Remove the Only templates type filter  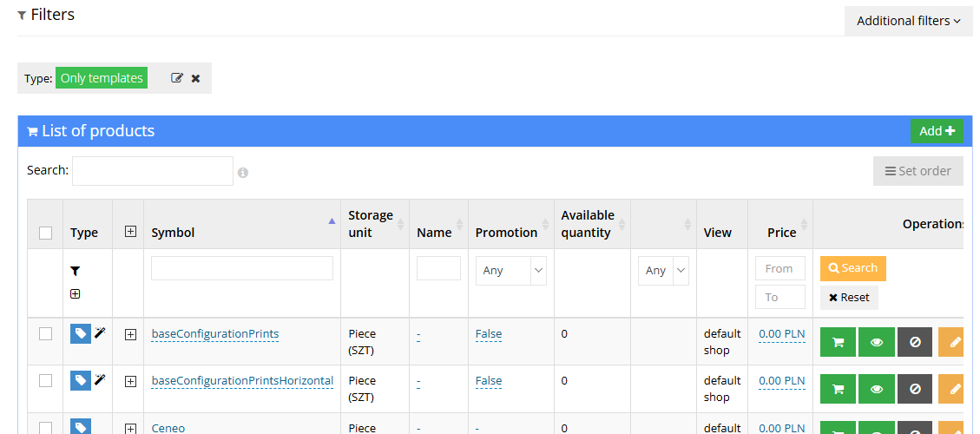click(x=195, y=78)
